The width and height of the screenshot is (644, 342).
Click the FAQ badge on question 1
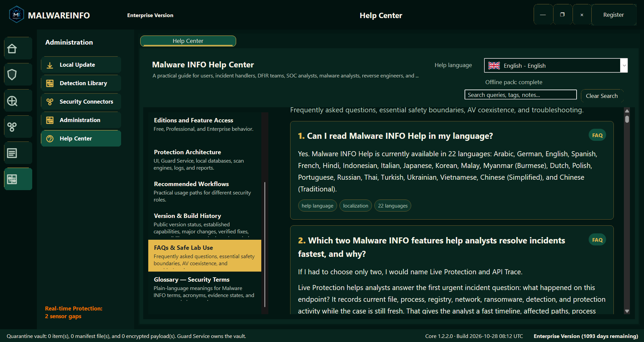tap(597, 135)
